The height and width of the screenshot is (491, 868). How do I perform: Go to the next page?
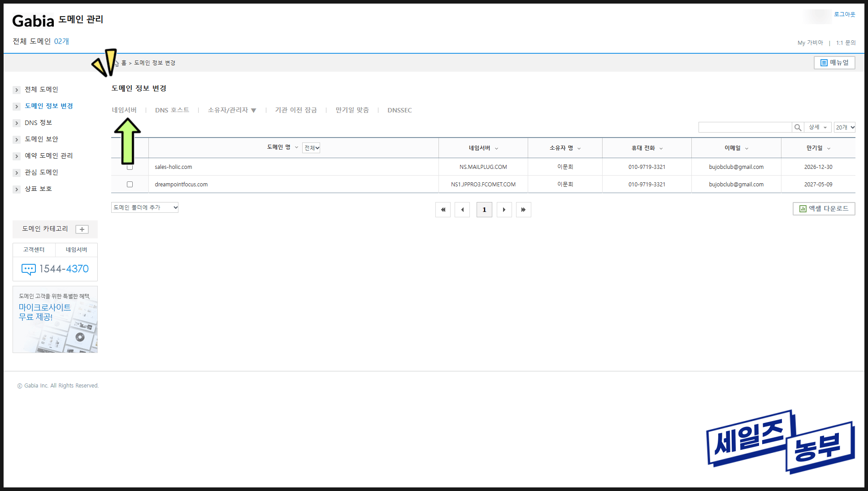[504, 210]
